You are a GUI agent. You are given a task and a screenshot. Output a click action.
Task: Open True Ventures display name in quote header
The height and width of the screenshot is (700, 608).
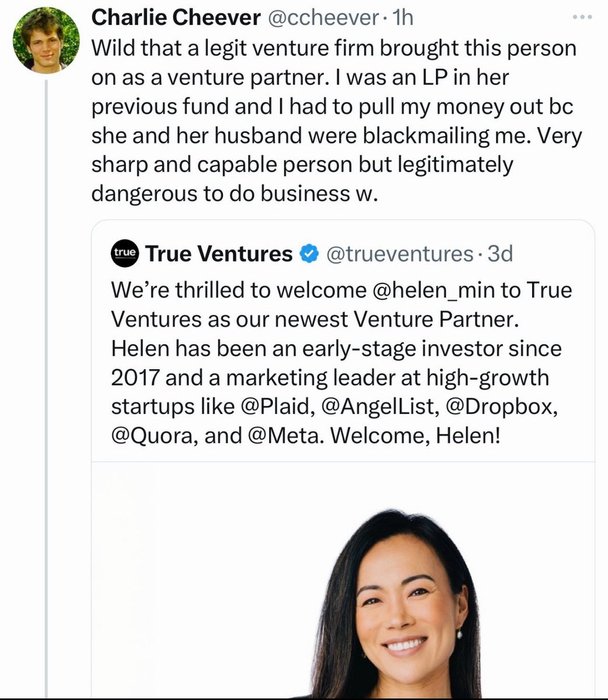pos(219,254)
